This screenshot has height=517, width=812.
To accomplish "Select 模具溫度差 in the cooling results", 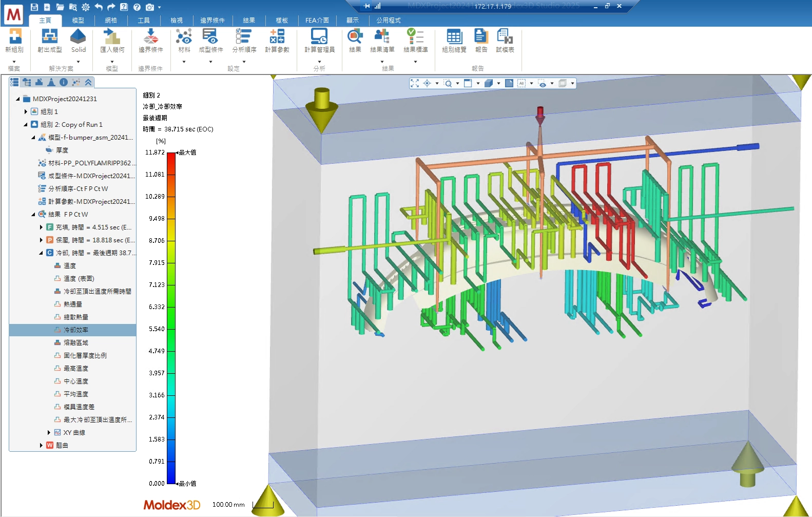I will click(79, 407).
